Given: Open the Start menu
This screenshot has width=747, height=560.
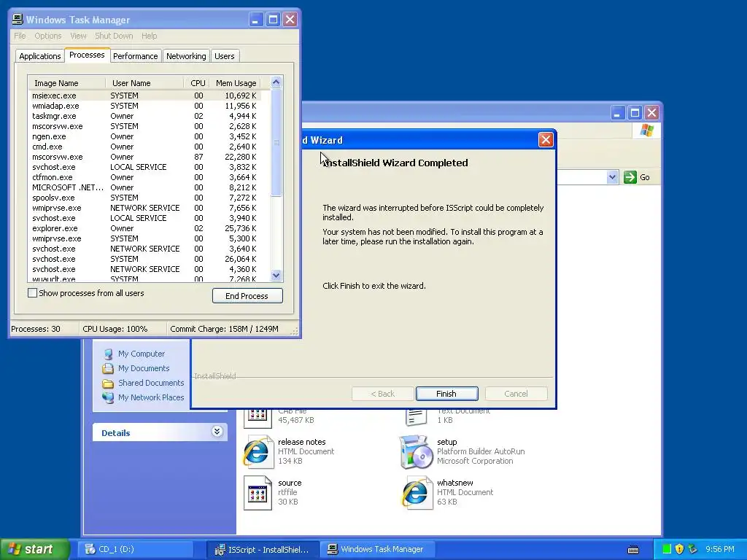Looking at the screenshot, I should click(x=35, y=549).
